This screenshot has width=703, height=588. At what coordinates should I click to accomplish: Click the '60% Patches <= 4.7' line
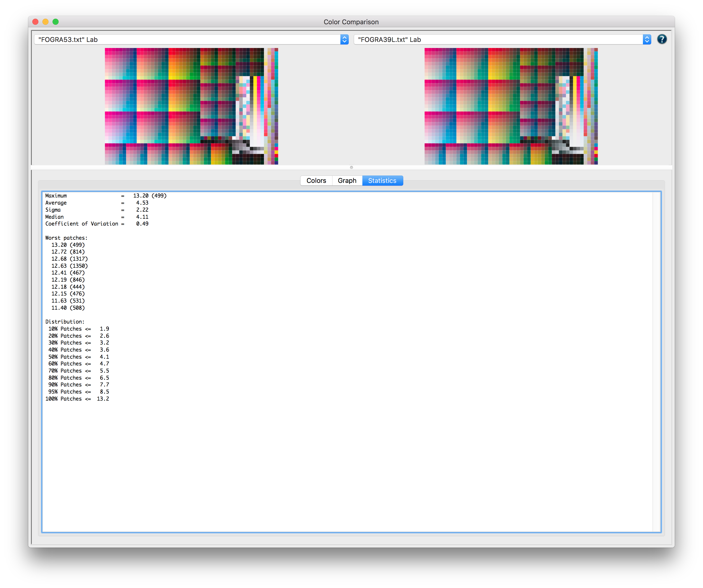tap(79, 364)
